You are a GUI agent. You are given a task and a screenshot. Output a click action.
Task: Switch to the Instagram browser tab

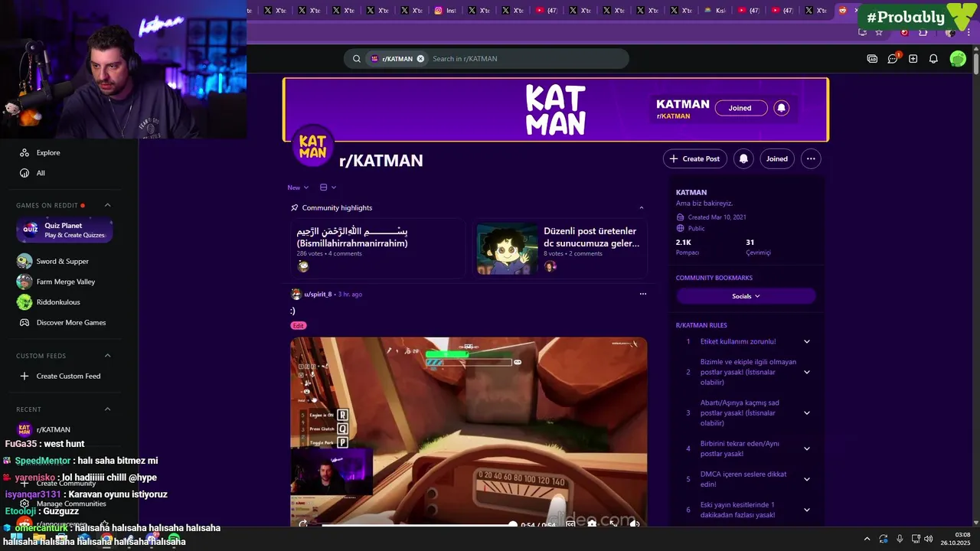[x=446, y=11]
